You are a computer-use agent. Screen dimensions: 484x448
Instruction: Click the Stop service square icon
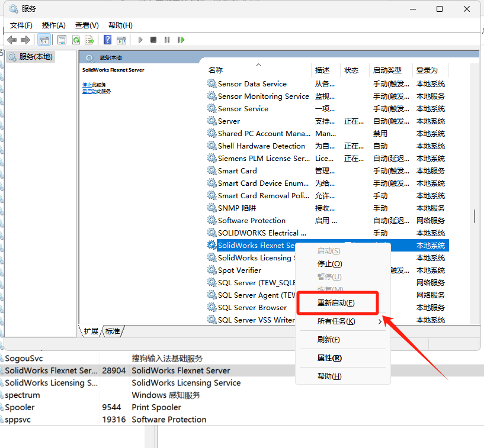point(153,40)
